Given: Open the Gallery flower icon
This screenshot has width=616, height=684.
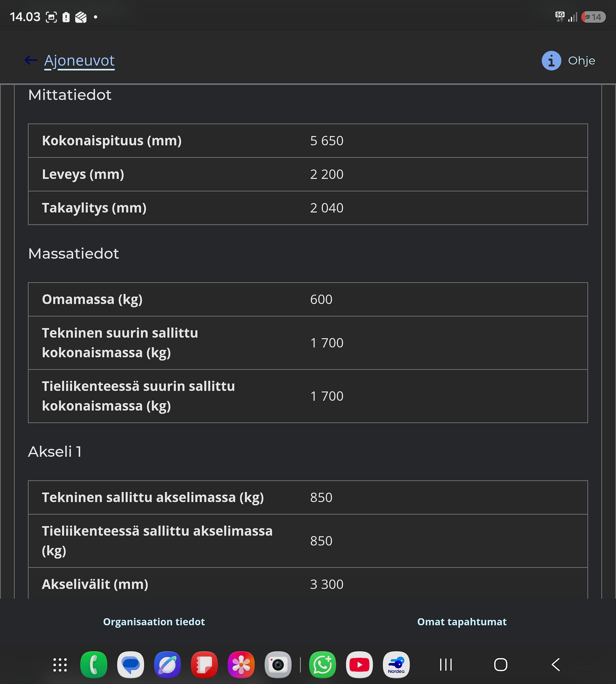Looking at the screenshot, I should (x=241, y=665).
